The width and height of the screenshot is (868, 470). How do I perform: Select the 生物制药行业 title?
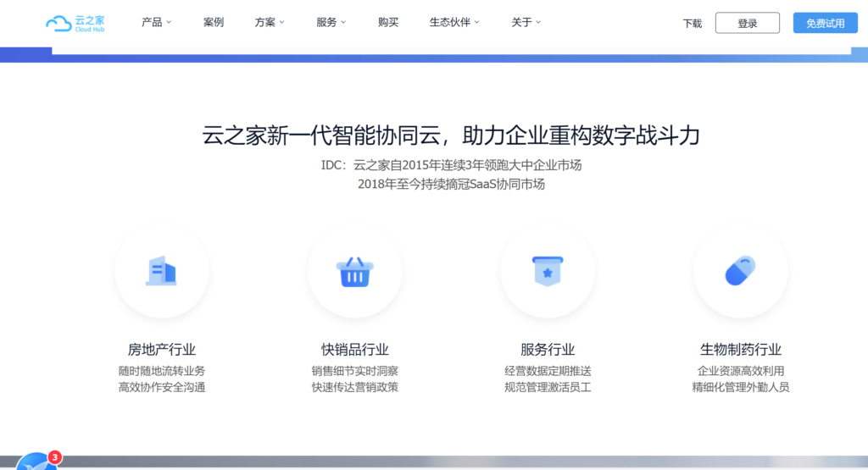point(740,350)
